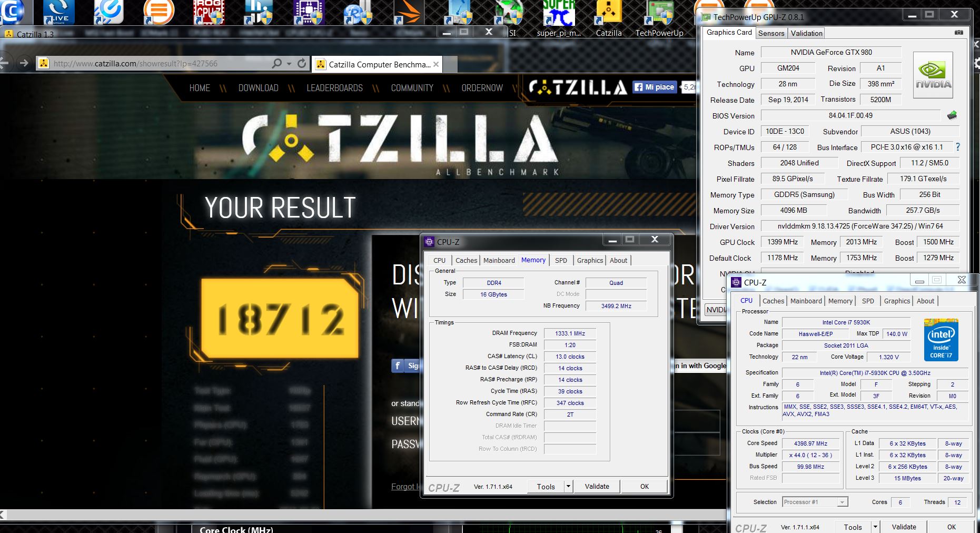Open the CPU tab in CPU-Z Memory window

[439, 260]
